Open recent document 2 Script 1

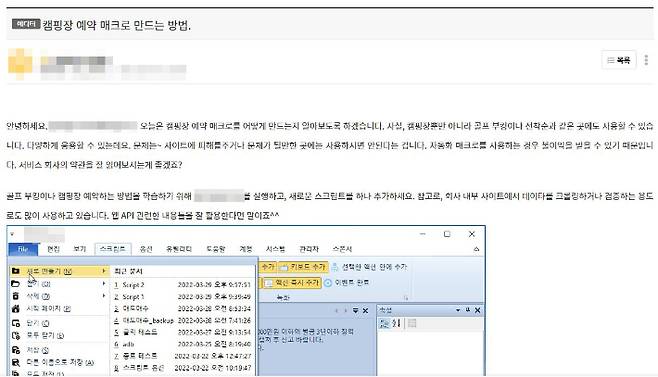(x=183, y=297)
